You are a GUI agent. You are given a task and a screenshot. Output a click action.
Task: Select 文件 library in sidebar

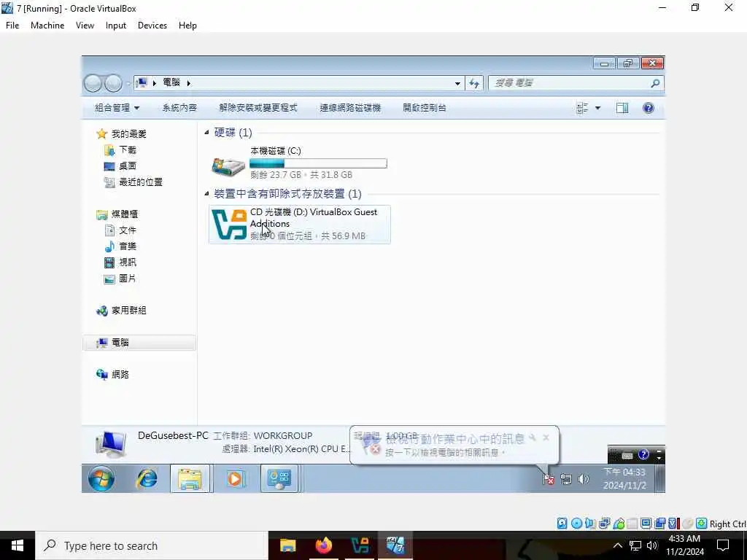coord(120,230)
